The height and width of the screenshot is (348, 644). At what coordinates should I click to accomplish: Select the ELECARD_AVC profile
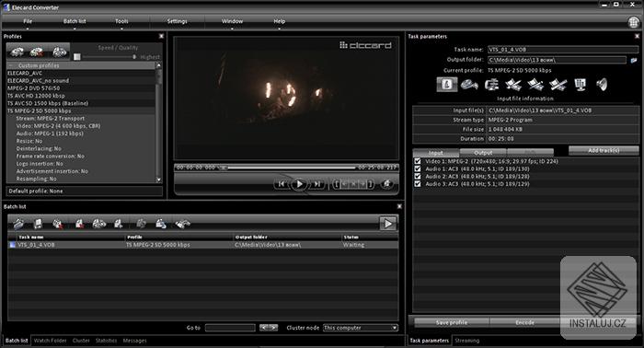pos(81,73)
